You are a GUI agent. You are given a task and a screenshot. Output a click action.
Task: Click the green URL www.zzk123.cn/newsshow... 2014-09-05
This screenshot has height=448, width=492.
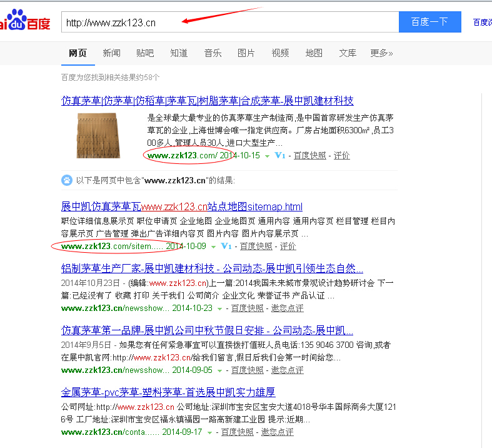pyautogui.click(x=137, y=370)
